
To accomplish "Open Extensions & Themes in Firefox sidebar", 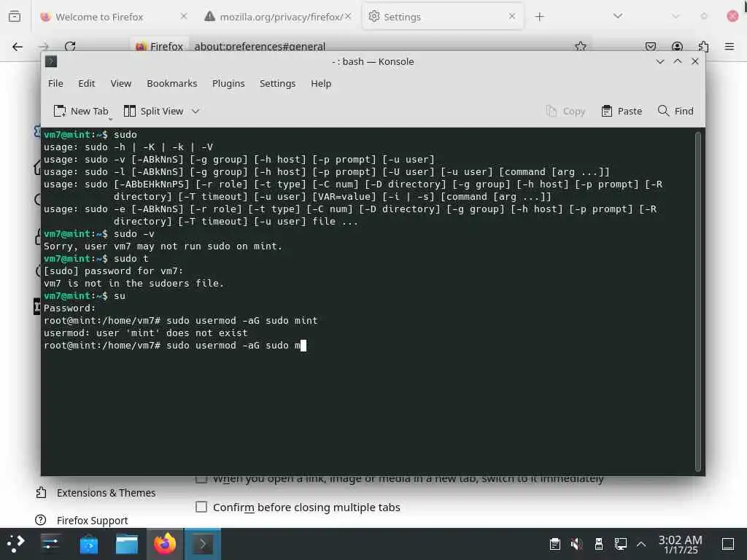I will click(96, 493).
